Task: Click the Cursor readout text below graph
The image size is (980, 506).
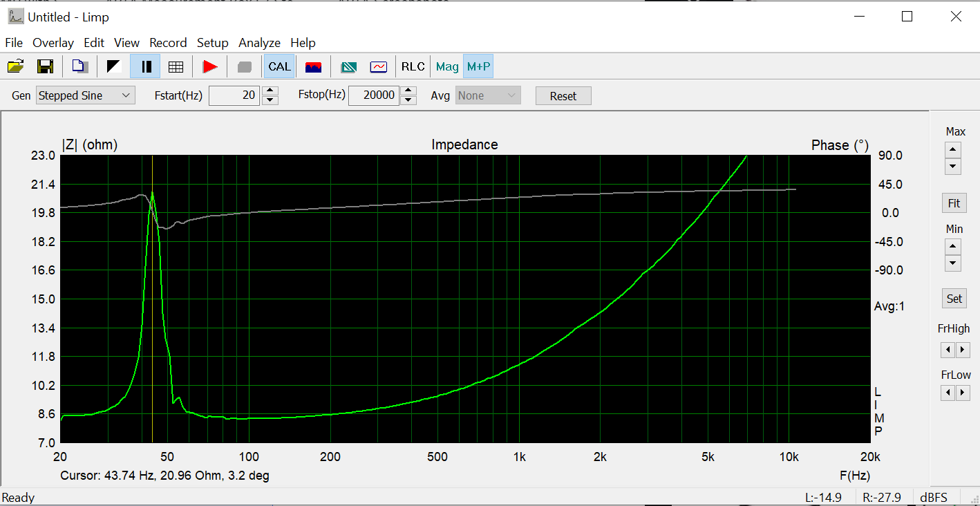Action: point(164,476)
